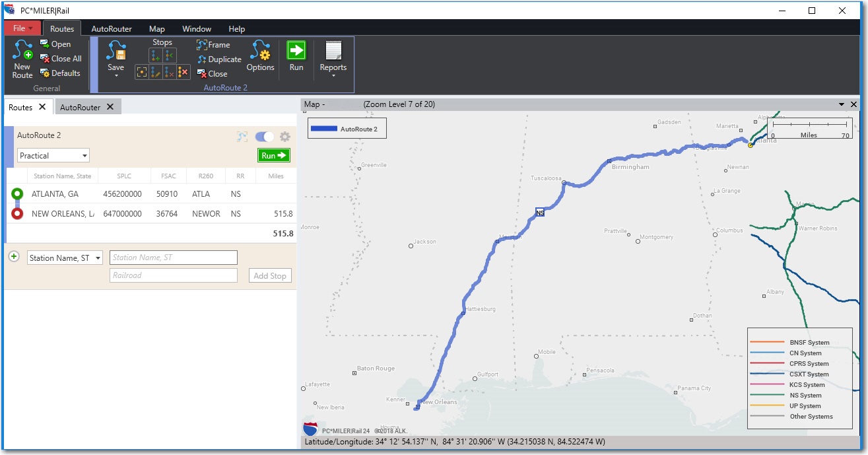This screenshot has width=868, height=455.
Task: Click the green plus add-stop icon
Action: coord(14,256)
